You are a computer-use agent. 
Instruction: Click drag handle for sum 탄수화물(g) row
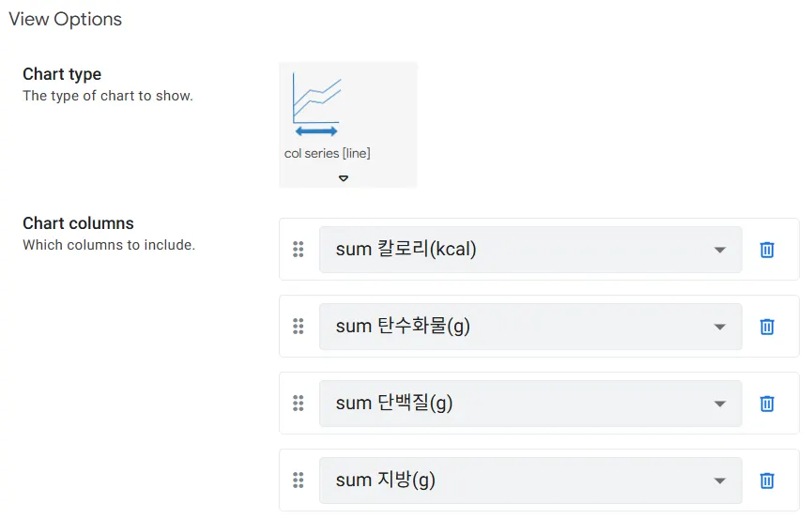[299, 327]
